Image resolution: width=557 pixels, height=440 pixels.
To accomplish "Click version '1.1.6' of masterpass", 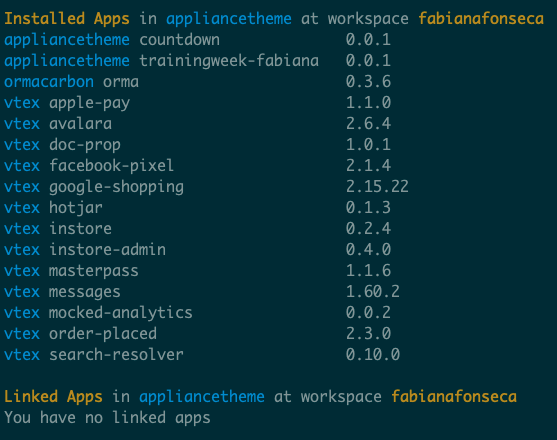I will 368,270.
